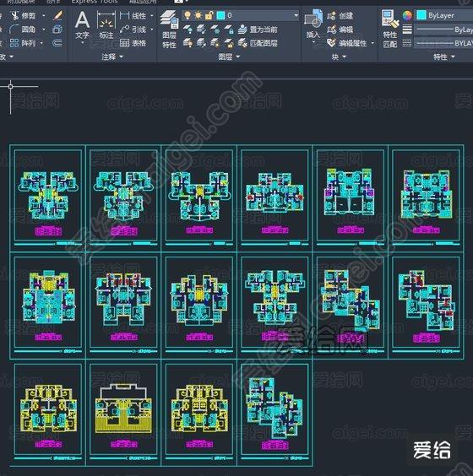This screenshot has width=473, height=476.
Task: Click the Layer Unisolate icon
Action: point(201,43)
